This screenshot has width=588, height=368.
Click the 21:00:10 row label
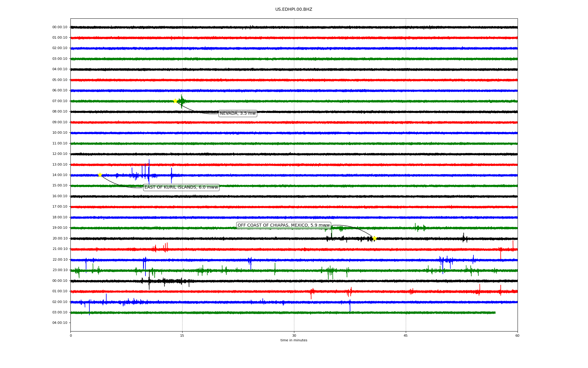(x=60, y=249)
